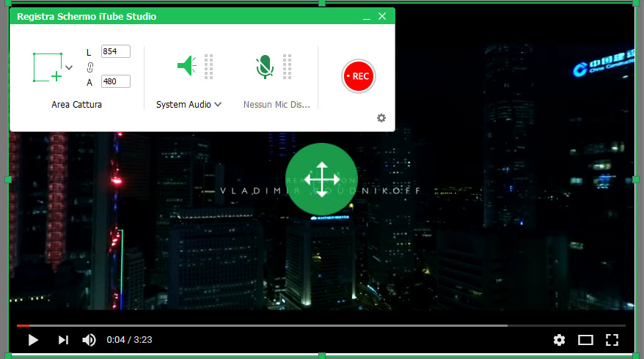
Task: Click the video progress bar
Action: [x=321, y=325]
